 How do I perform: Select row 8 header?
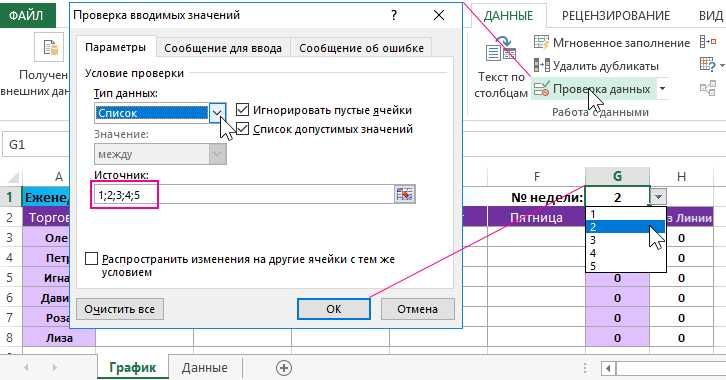point(10,338)
